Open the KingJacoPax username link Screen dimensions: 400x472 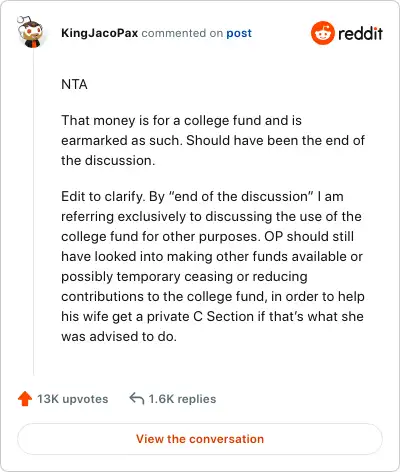tap(99, 33)
